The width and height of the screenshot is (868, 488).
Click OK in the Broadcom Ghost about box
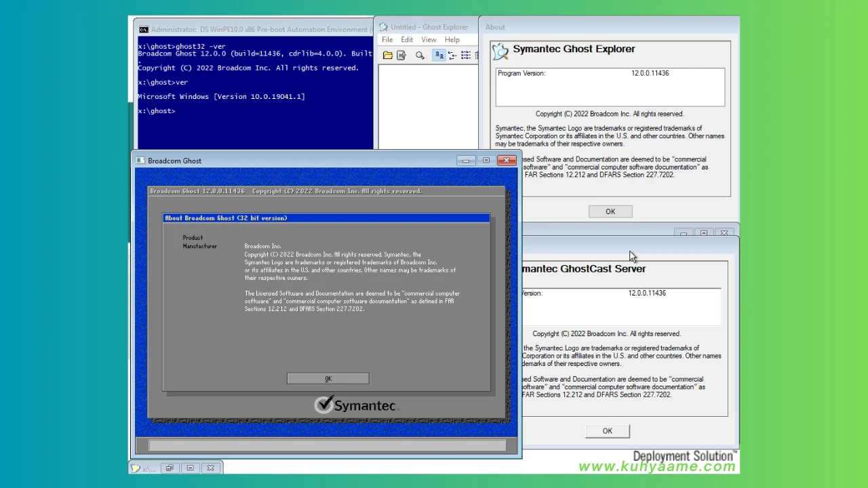(328, 378)
